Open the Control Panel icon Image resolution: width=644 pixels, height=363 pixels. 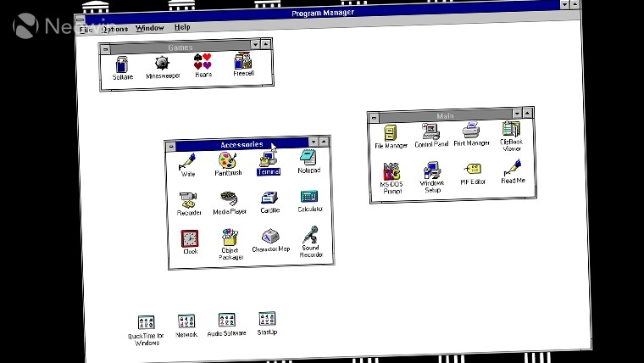tap(431, 131)
